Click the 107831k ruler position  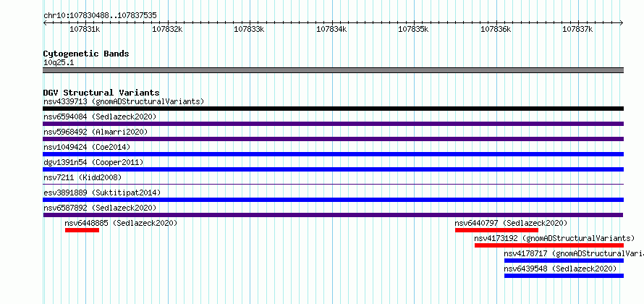(85, 29)
